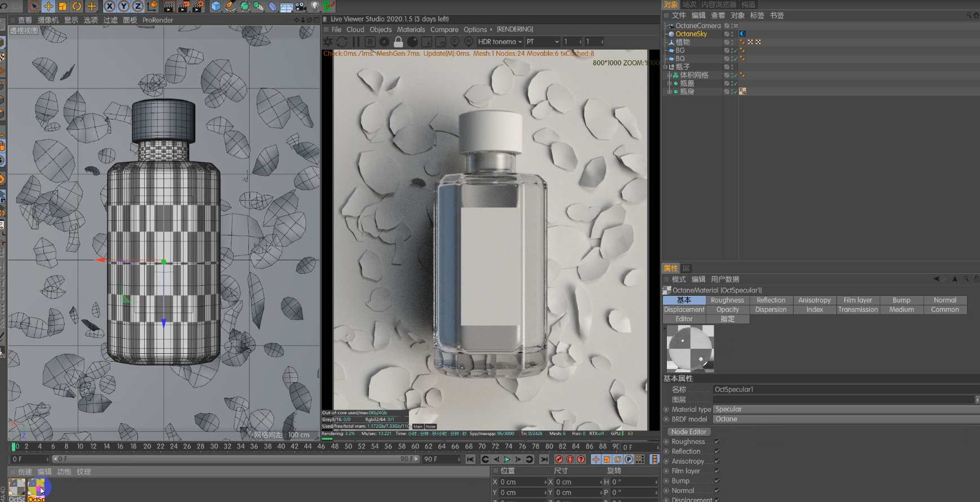Viewport: 980px width, 502px height.
Task: Click the focus picker F icon
Action: tap(455, 42)
